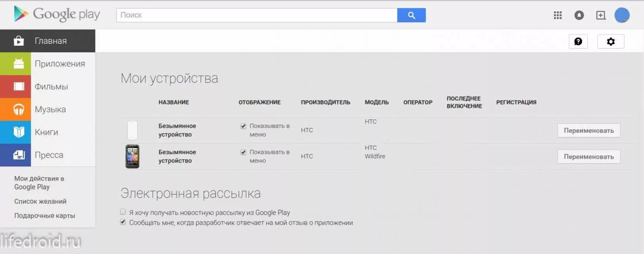The image size is (644, 254).
Task: Click the Регистрация column header
Action: [516, 102]
